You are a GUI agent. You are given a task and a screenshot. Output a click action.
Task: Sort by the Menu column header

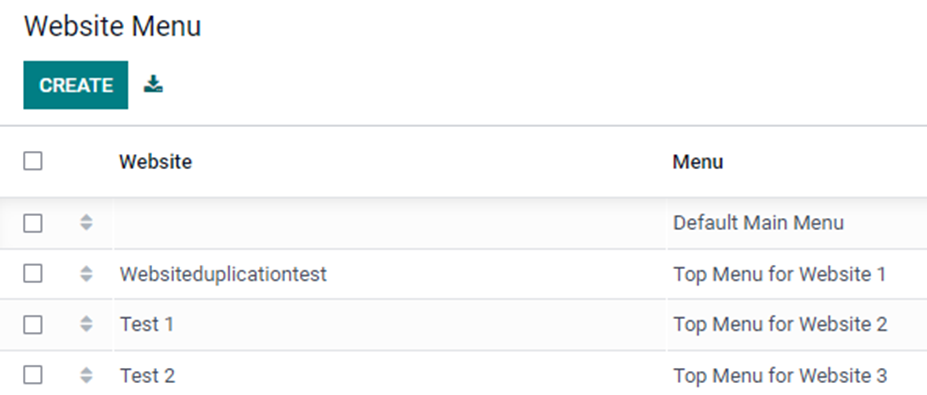pos(698,161)
